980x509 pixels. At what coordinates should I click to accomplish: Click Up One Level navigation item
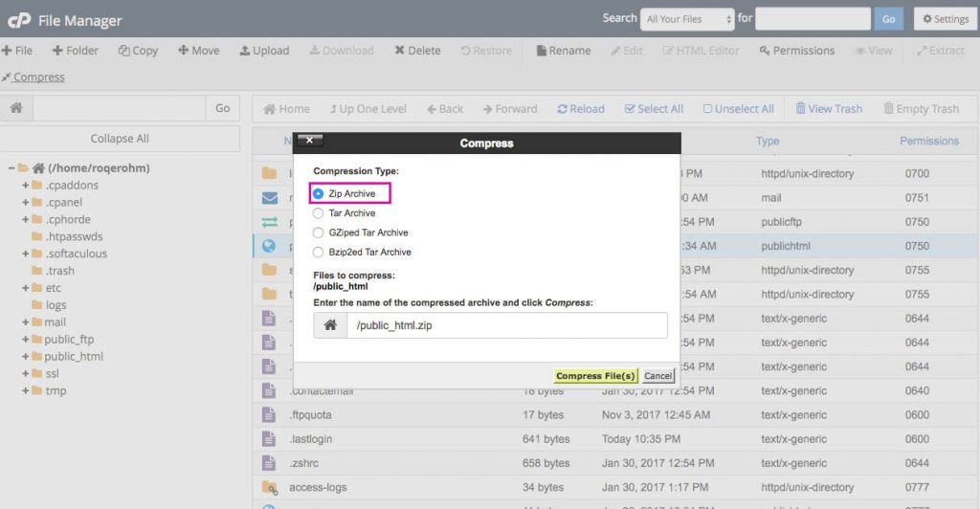pyautogui.click(x=334, y=109)
